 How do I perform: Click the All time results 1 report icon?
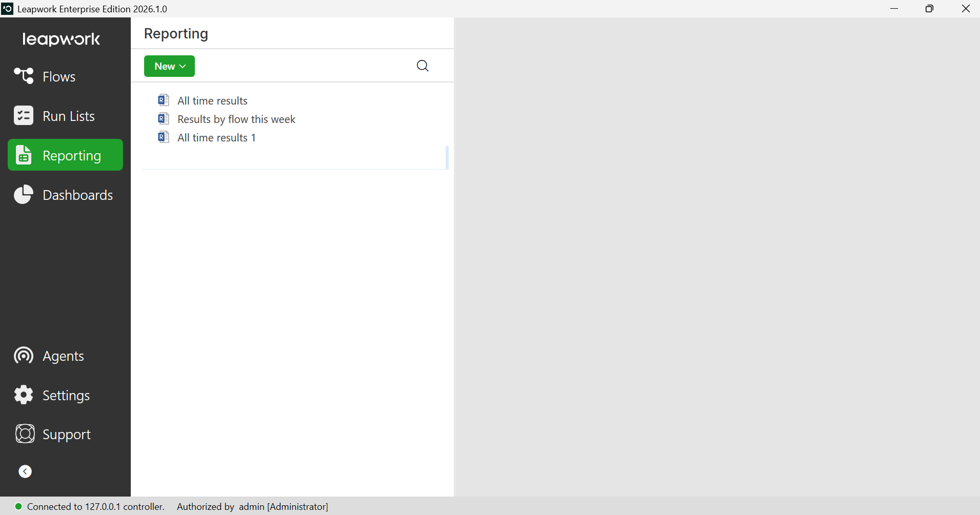click(x=164, y=137)
